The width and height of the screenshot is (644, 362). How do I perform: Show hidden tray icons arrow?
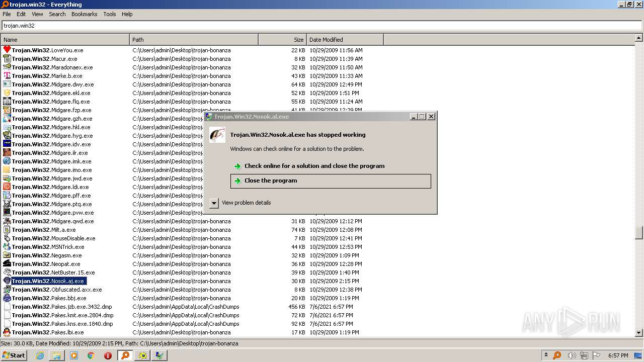[546, 355]
